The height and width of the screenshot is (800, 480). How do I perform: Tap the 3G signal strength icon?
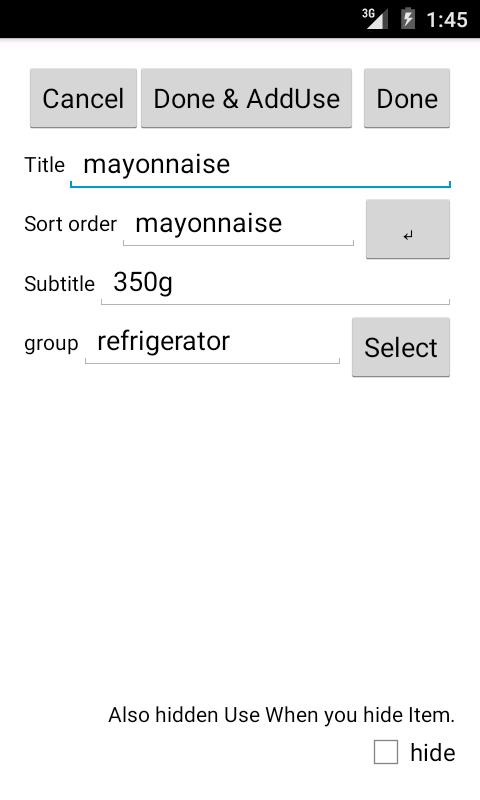(x=375, y=19)
